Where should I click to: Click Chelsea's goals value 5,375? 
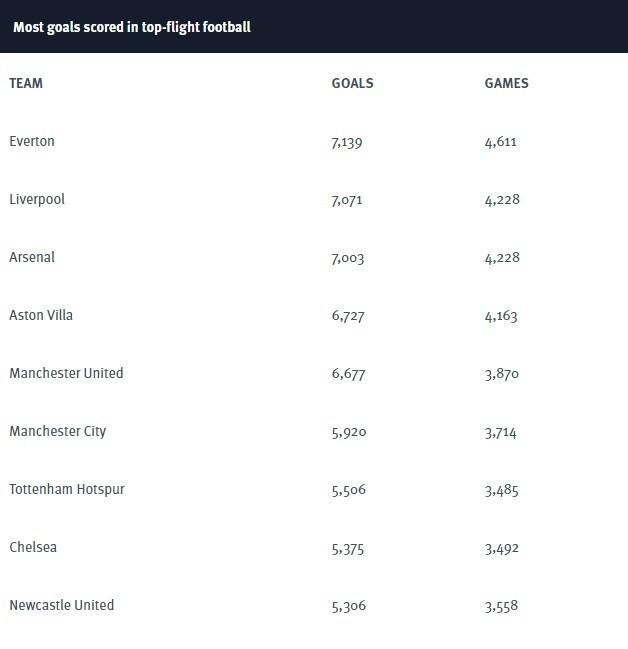coord(348,549)
